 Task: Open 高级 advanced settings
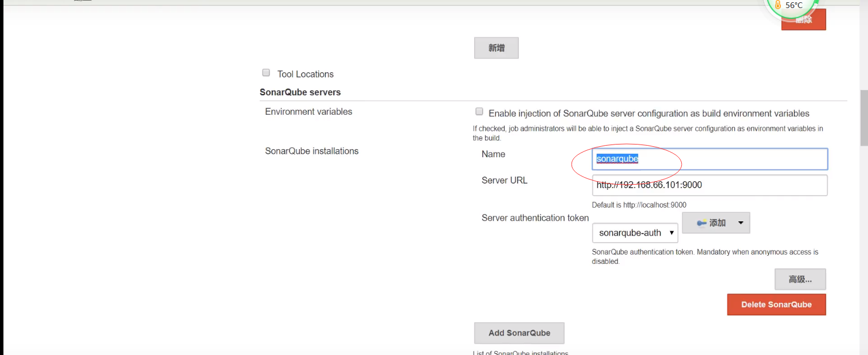point(800,279)
